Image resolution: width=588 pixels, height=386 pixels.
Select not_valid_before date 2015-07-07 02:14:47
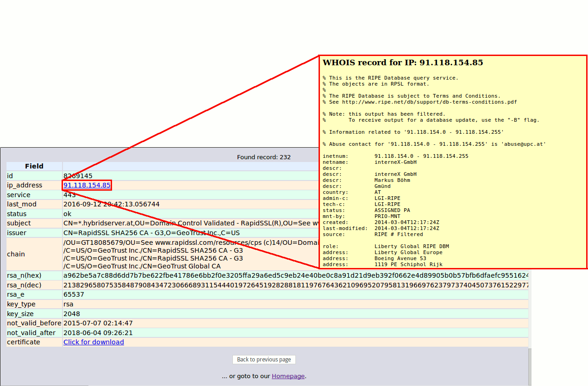click(x=98, y=323)
